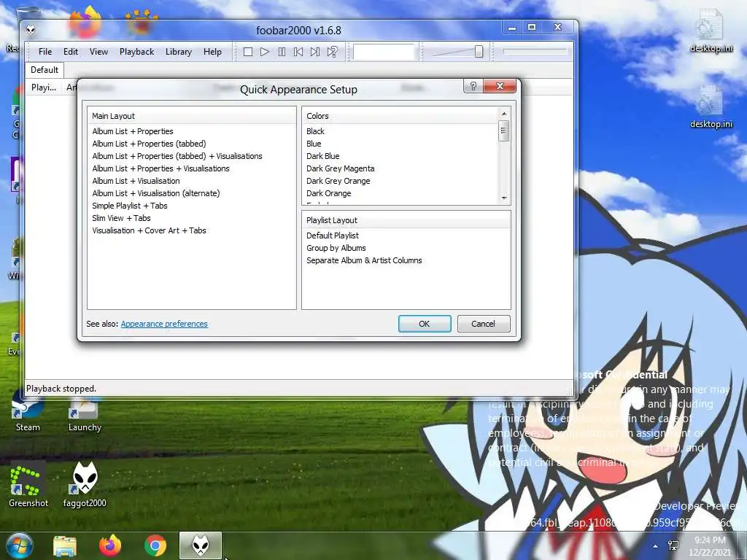Click the Stop playback button
Screen dimensions: 747x560
point(248,52)
